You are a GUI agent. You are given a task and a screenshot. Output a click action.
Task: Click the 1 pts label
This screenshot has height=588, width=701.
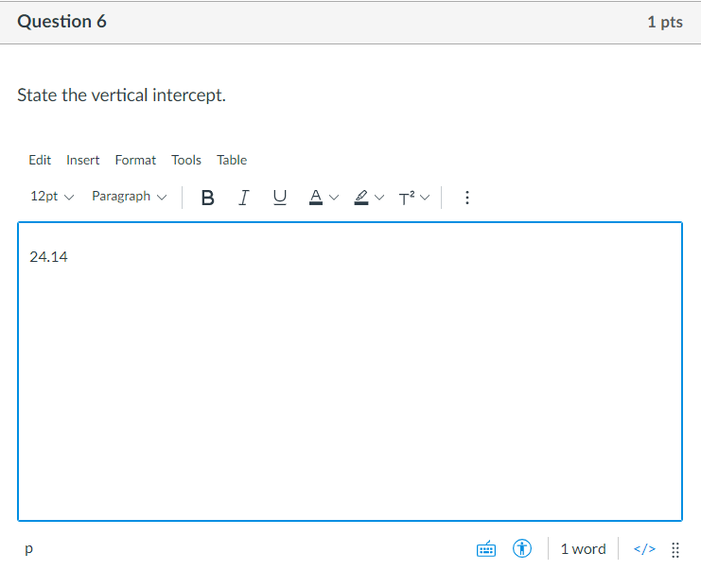pos(665,22)
